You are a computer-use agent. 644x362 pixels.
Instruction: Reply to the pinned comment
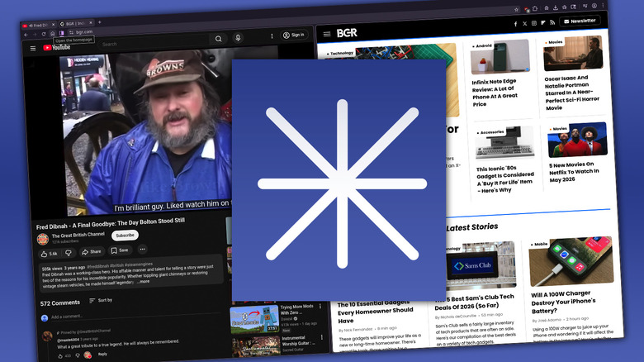pyautogui.click(x=102, y=354)
